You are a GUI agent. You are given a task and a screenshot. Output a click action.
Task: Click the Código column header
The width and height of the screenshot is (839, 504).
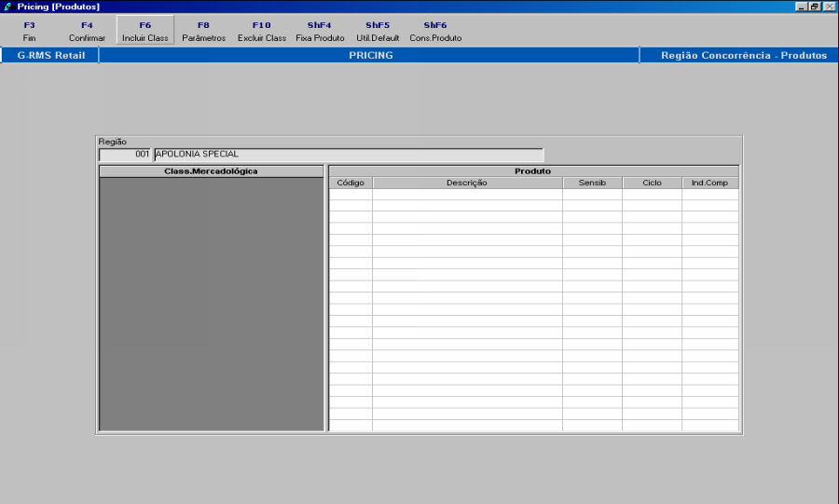point(351,183)
